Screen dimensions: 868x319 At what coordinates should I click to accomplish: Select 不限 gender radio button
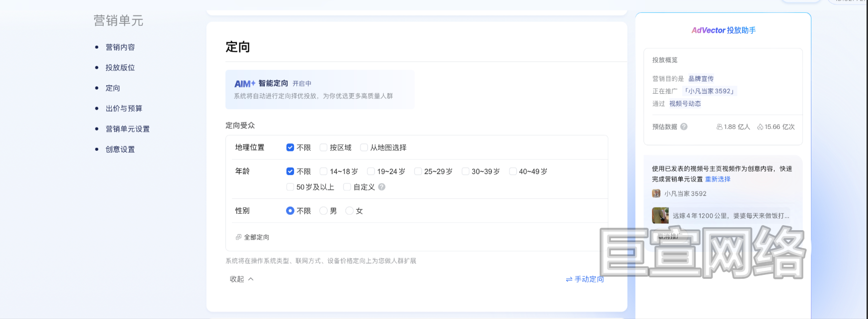(x=290, y=211)
